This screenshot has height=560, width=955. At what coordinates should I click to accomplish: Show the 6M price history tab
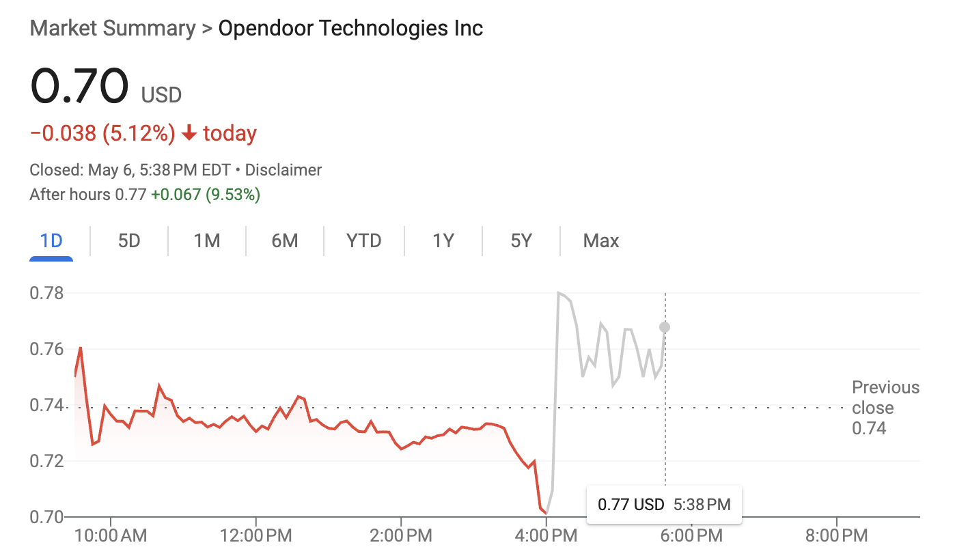(284, 240)
